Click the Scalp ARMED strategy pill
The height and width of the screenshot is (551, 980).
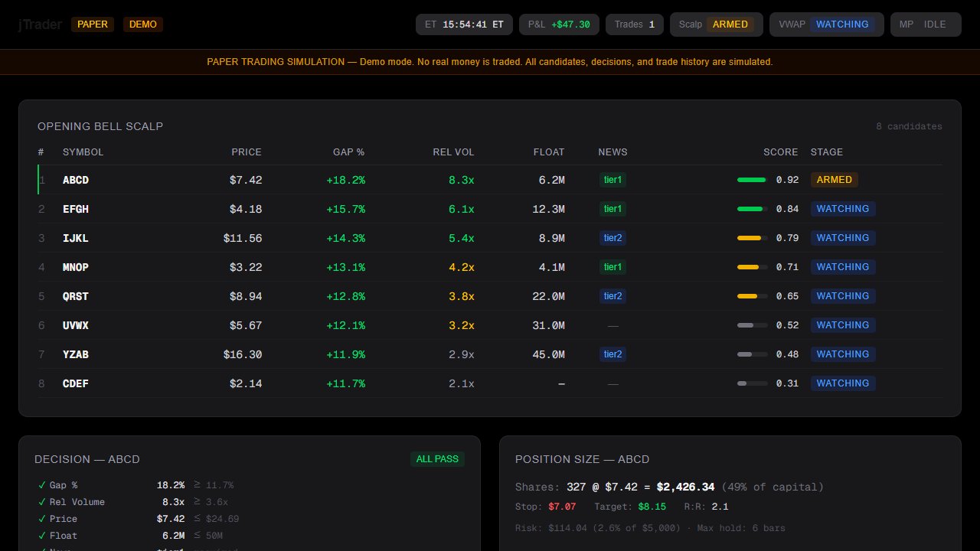pos(717,24)
